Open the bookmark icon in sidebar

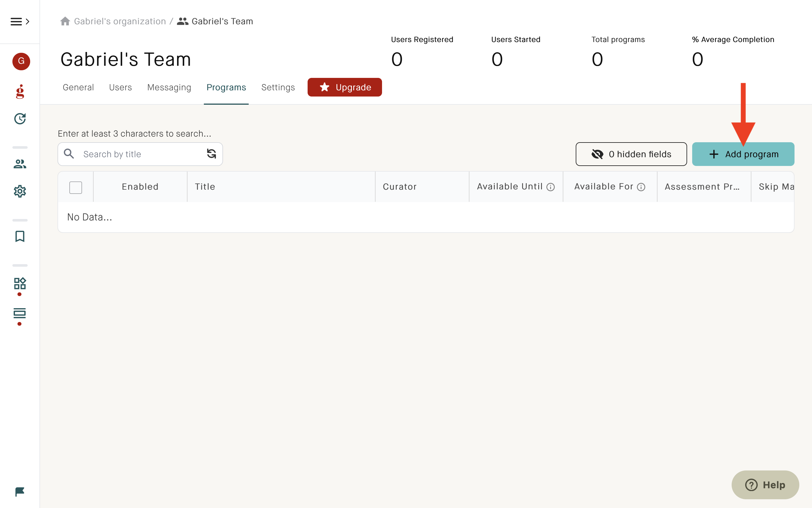20,236
